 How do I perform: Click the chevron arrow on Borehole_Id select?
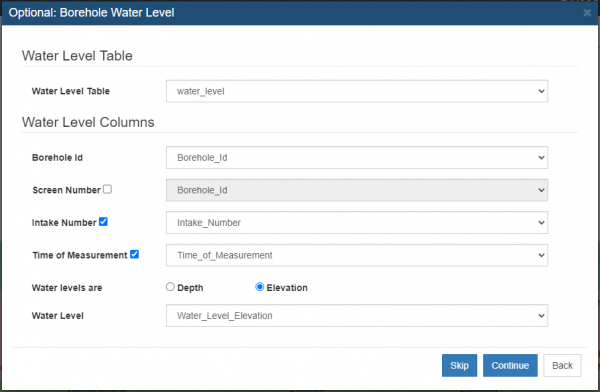click(541, 157)
